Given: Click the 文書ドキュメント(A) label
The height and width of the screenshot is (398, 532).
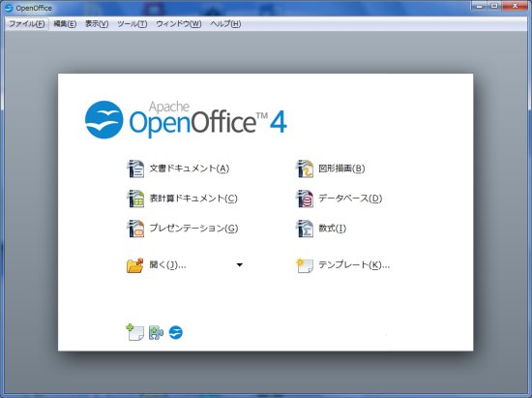Looking at the screenshot, I should [x=190, y=168].
